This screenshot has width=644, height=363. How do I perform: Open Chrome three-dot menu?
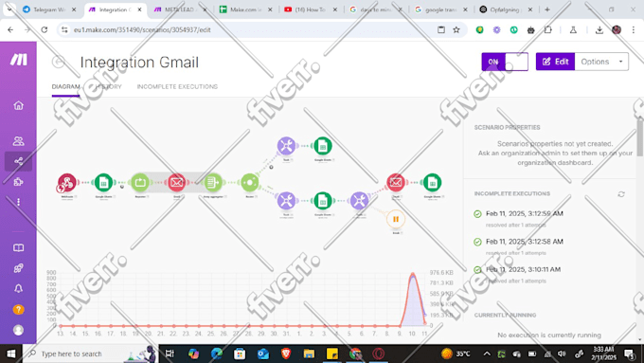pos(634,29)
